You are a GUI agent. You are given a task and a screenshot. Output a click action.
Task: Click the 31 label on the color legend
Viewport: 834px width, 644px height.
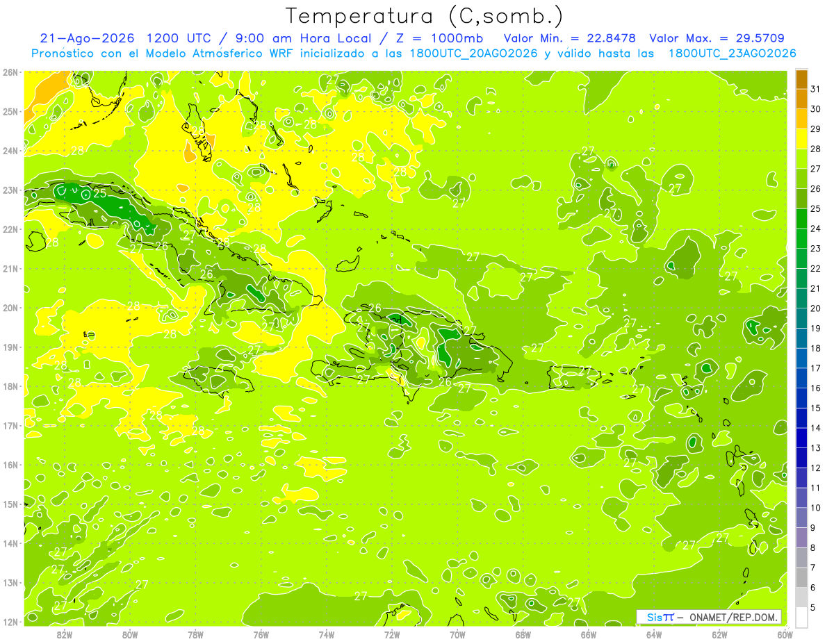tap(816, 89)
